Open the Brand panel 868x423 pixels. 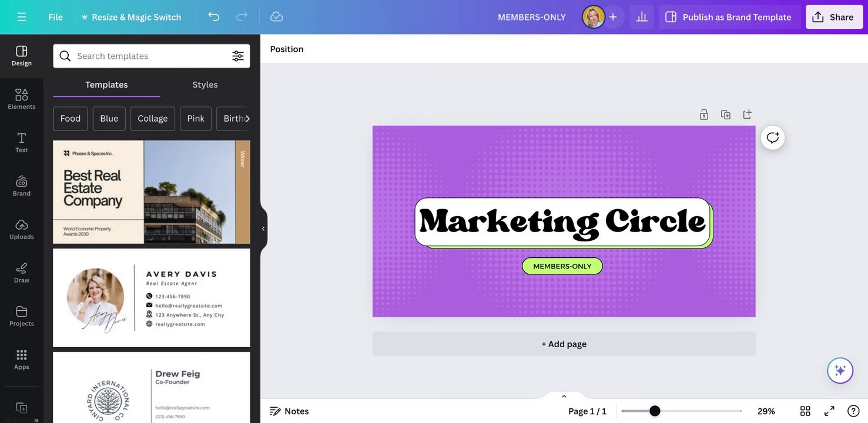22,186
